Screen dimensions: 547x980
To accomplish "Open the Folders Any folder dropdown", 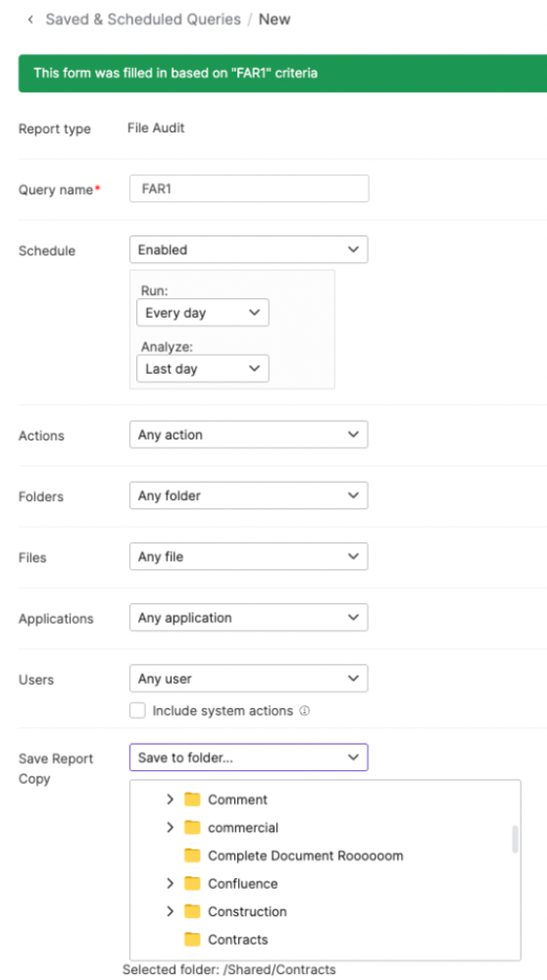I will [249, 495].
